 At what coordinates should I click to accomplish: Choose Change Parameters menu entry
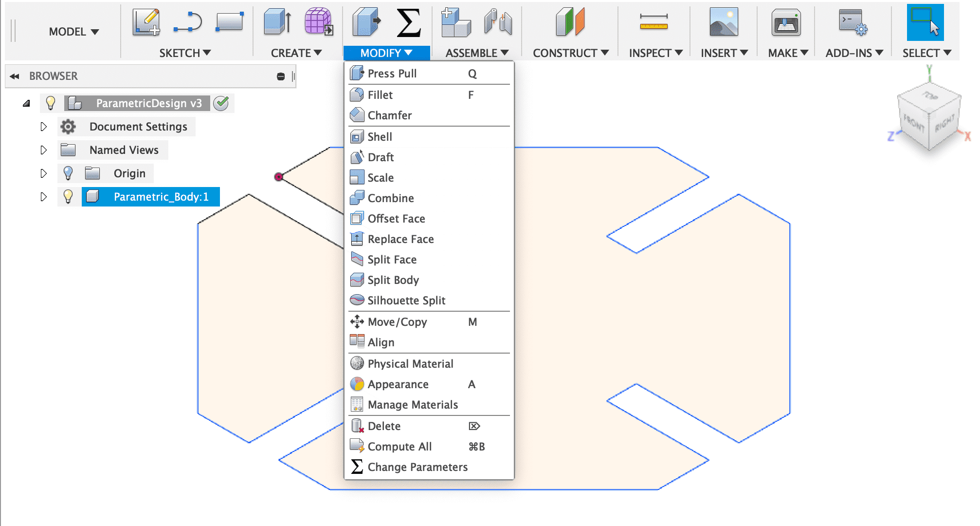(x=417, y=467)
